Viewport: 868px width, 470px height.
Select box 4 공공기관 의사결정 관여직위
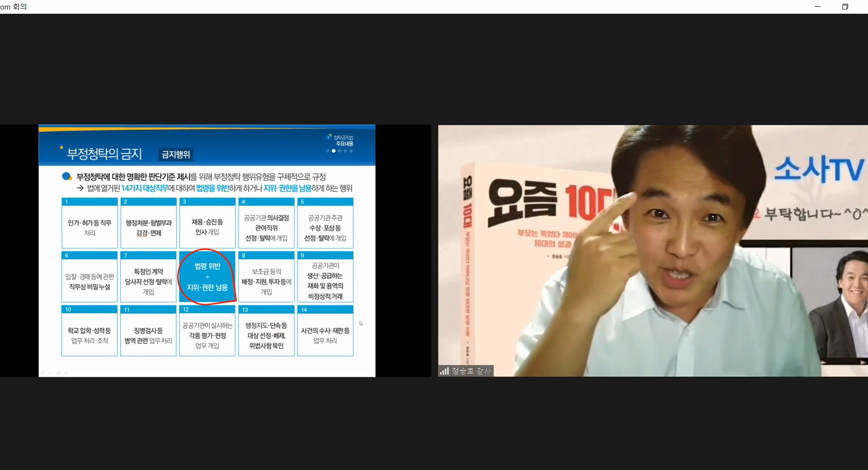tap(266, 223)
